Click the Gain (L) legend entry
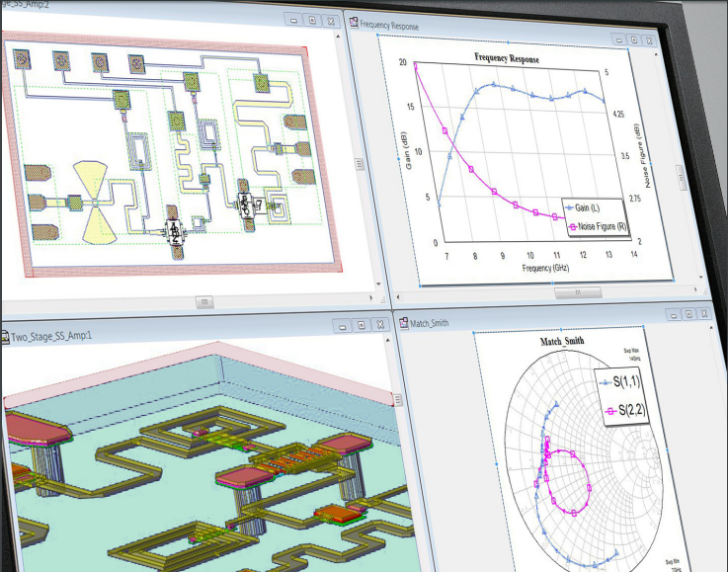The height and width of the screenshot is (572, 728). pyautogui.click(x=582, y=207)
